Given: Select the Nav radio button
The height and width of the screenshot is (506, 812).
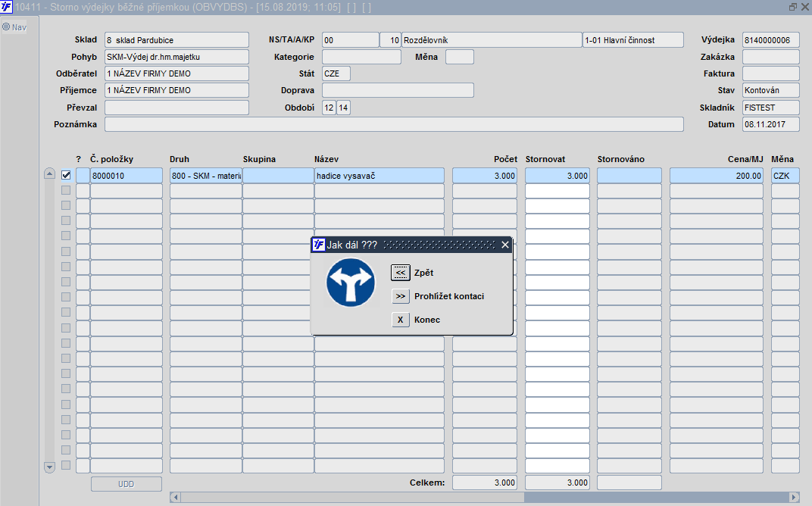Looking at the screenshot, I should [6, 27].
